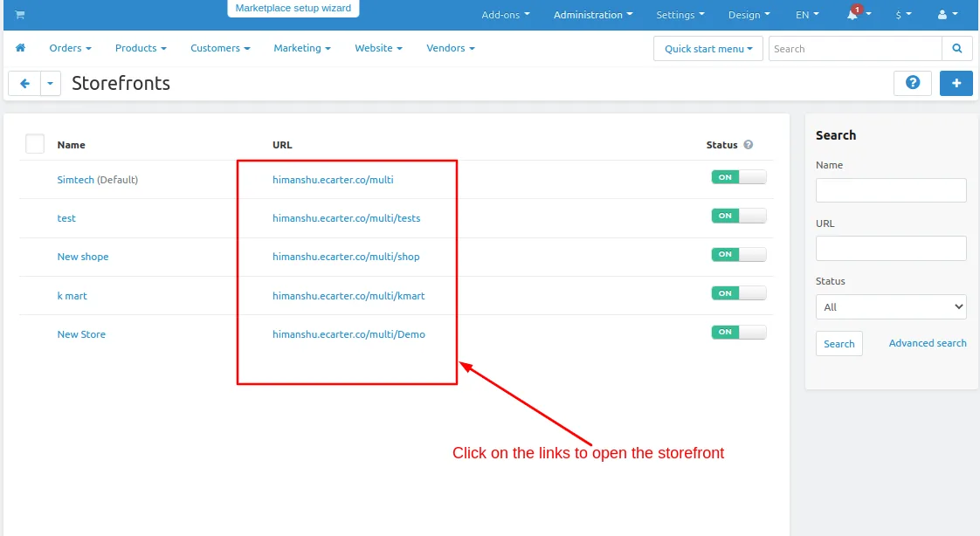Click the back arrow button

point(24,83)
